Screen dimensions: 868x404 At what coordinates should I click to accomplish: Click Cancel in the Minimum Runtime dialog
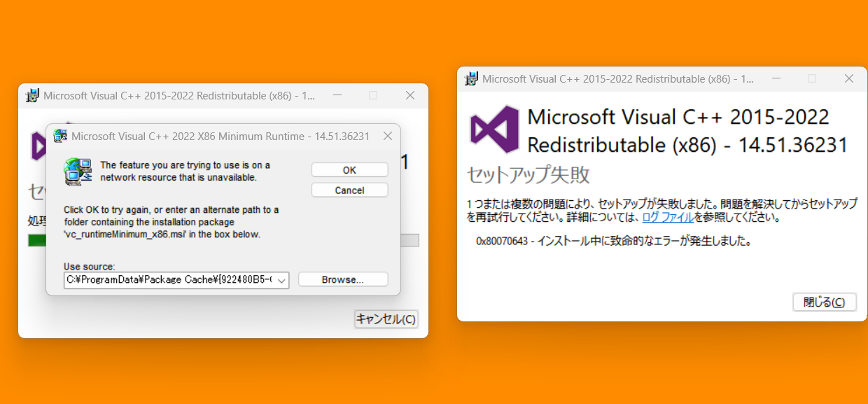[349, 190]
